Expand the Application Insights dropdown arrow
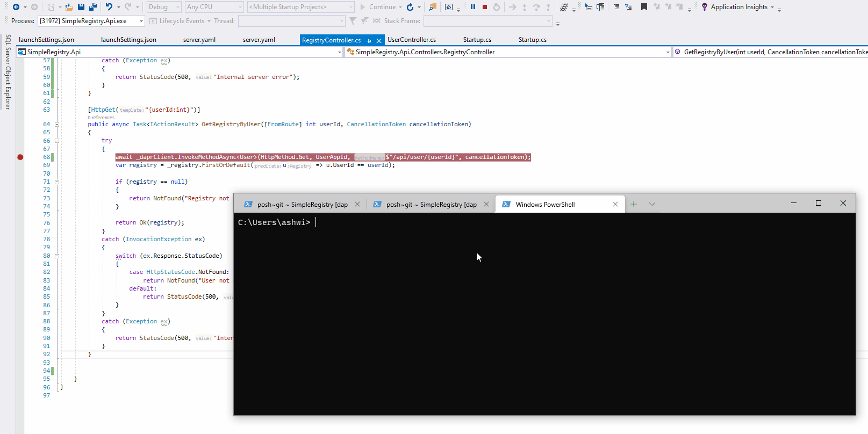 coord(772,7)
